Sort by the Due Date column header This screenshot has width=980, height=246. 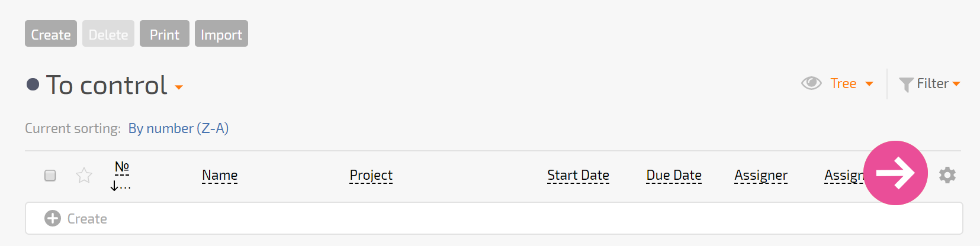pyautogui.click(x=674, y=175)
